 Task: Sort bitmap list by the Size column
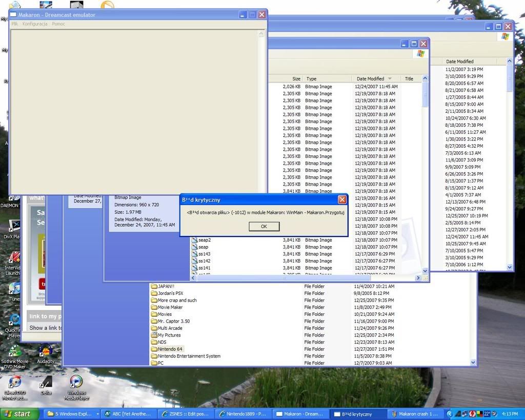286,78
